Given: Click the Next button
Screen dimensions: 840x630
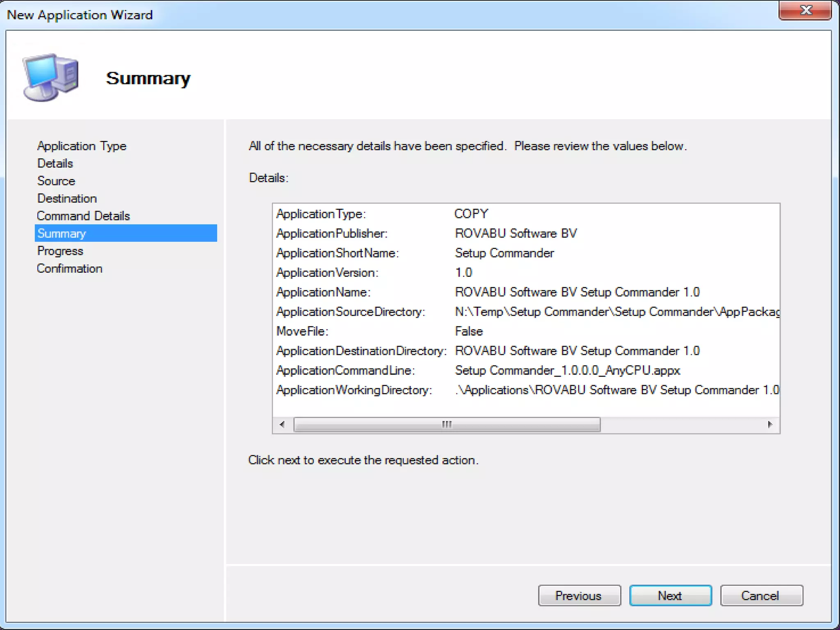Looking at the screenshot, I should click(670, 595).
